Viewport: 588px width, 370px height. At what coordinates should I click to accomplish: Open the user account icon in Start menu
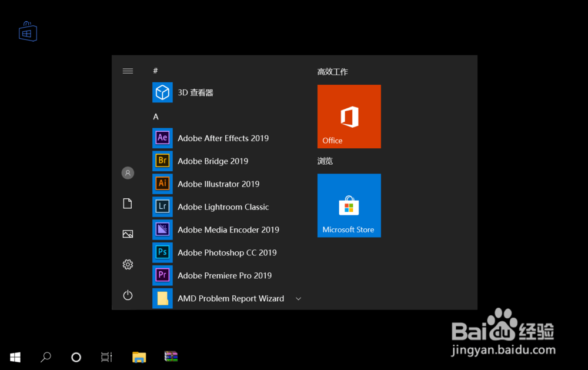pos(128,173)
